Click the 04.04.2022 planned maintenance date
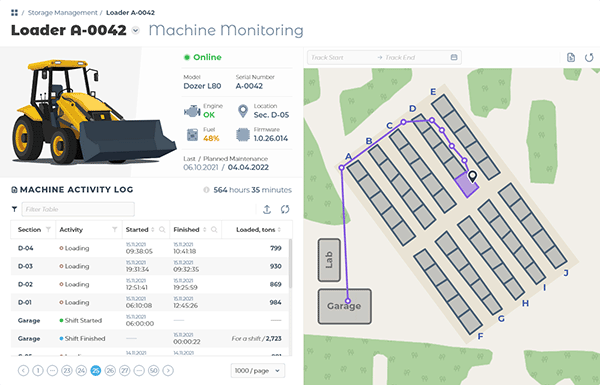This screenshot has height=385, width=600. (x=248, y=167)
